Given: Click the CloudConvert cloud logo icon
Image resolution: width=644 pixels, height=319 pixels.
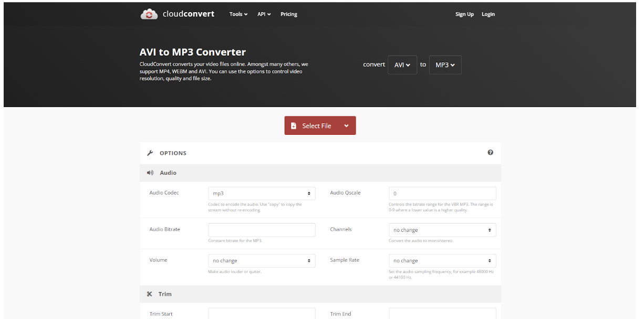Looking at the screenshot, I should (149, 14).
